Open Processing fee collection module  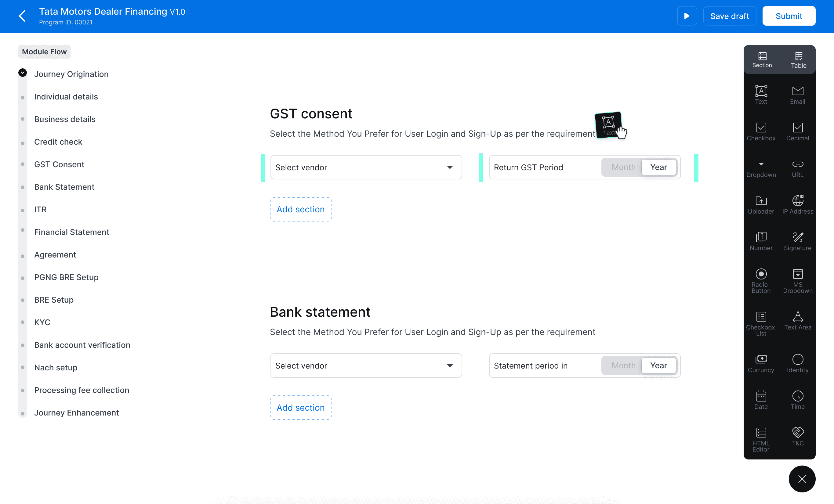point(82,390)
